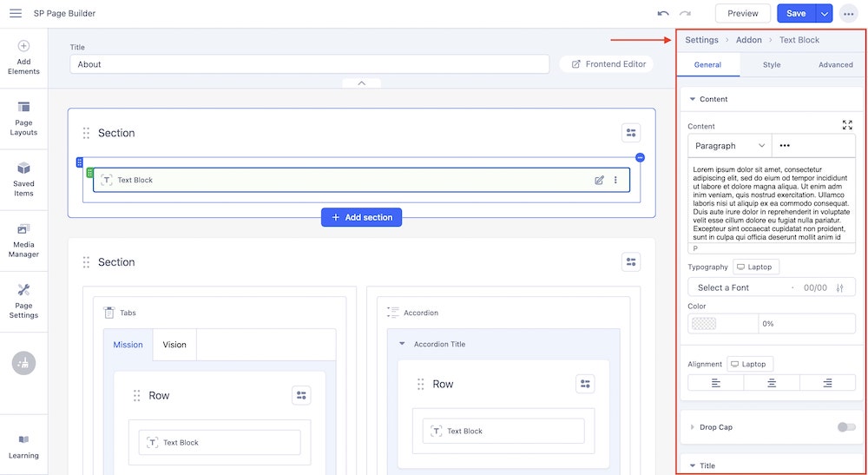Switch to the Style tab
868x475 pixels.
[x=771, y=64]
